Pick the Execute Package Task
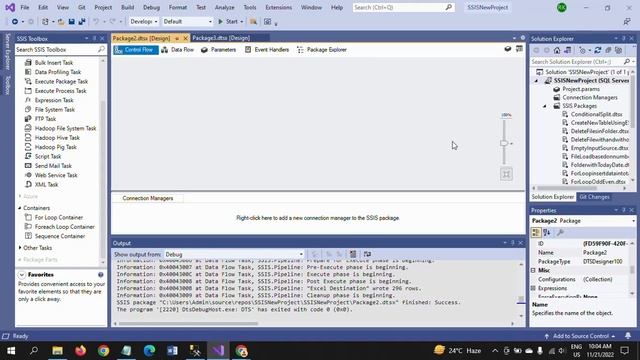This screenshot has width=640, height=360. pos(61,82)
